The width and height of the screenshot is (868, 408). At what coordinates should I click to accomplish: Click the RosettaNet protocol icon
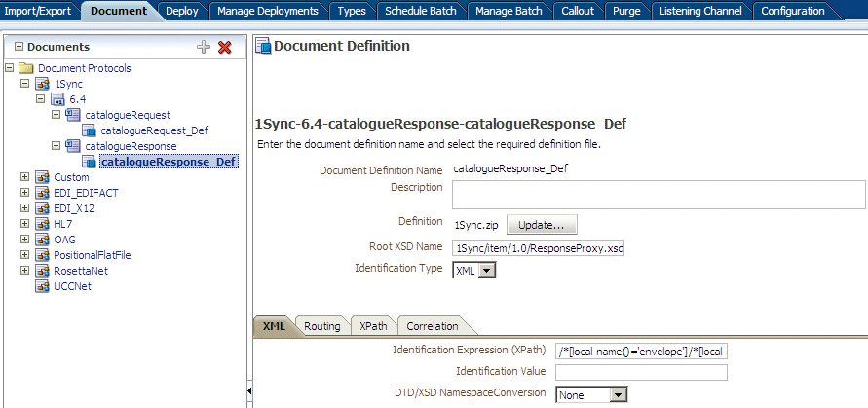pos(42,271)
